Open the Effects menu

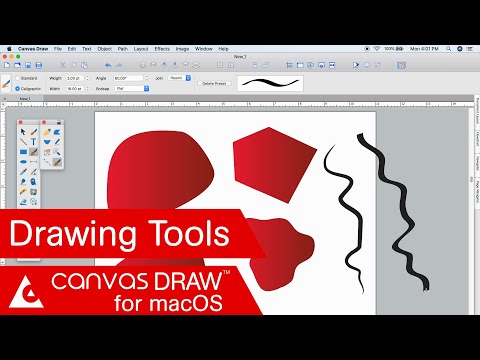[x=162, y=49]
